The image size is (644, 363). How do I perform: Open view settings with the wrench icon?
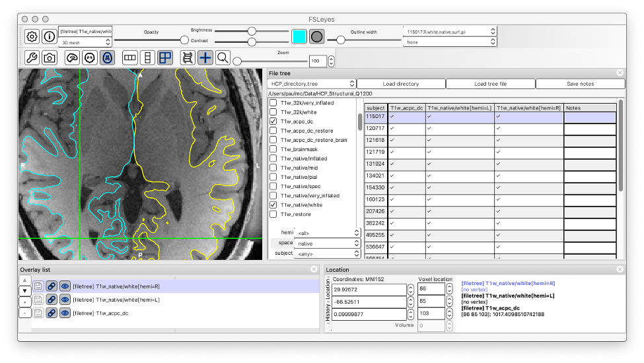pyautogui.click(x=32, y=58)
